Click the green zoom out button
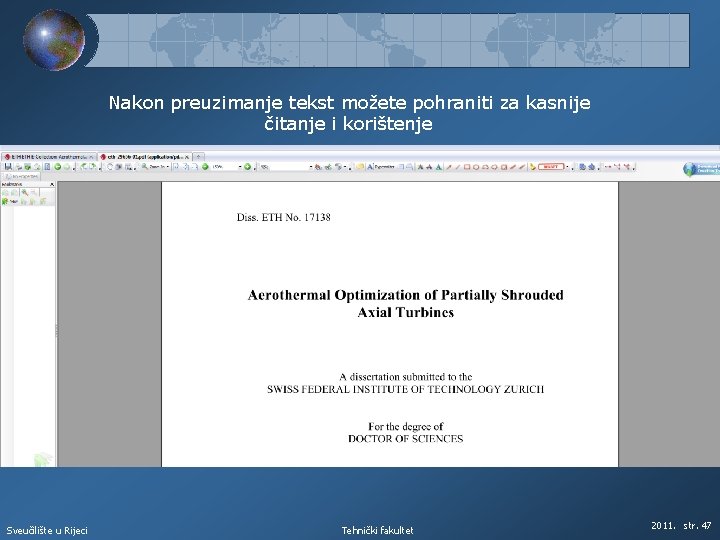Image resolution: width=720 pixels, height=540 pixels. pyautogui.click(x=205, y=167)
